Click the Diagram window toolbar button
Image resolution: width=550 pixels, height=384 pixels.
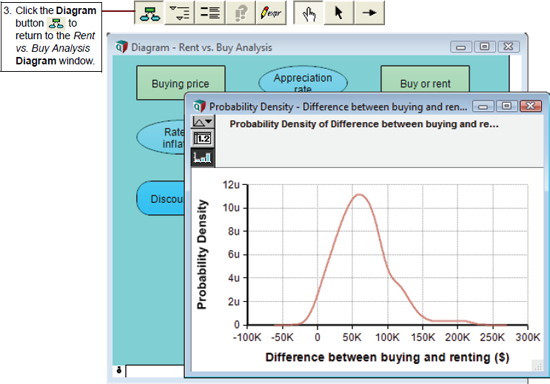tap(149, 13)
